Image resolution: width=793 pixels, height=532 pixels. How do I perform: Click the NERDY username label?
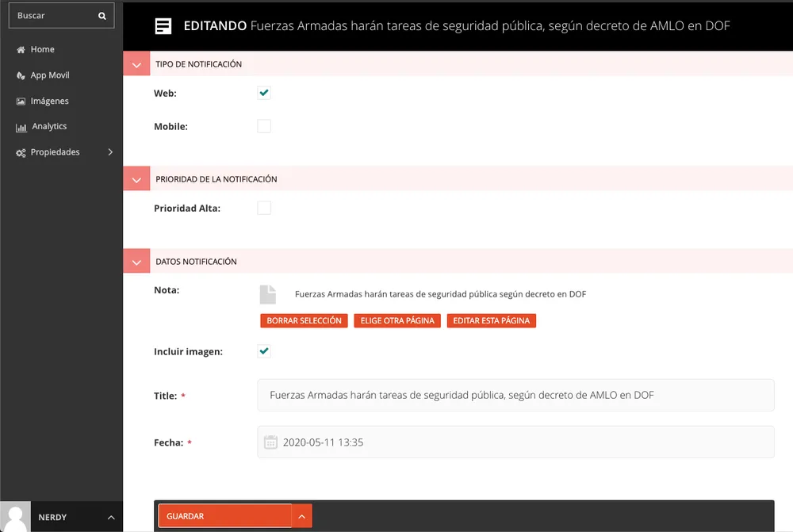pos(52,518)
